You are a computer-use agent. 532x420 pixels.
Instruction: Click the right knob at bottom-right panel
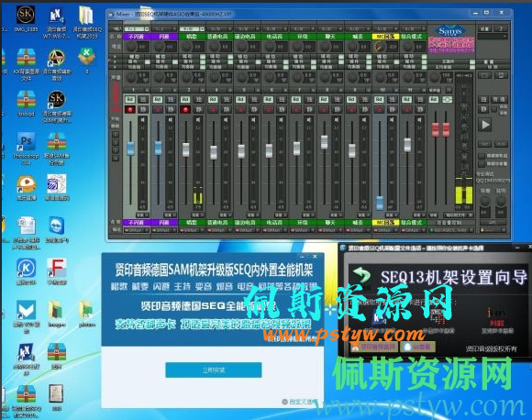coord(501,202)
